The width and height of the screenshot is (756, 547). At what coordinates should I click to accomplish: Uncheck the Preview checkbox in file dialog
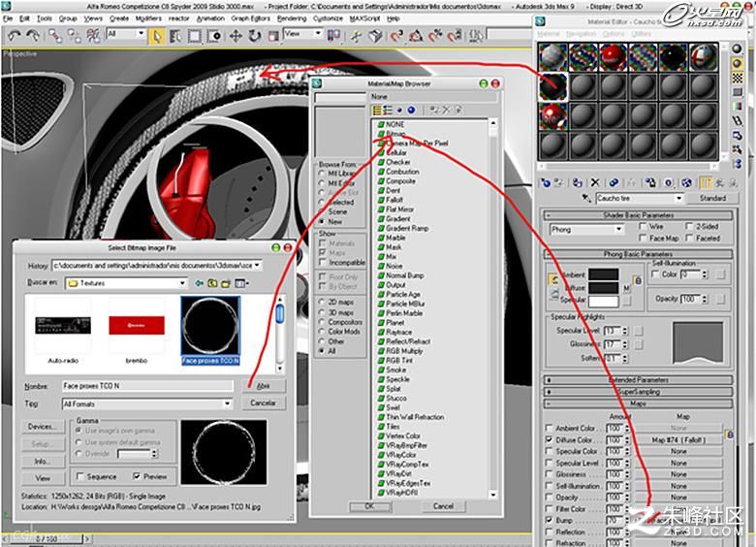(x=137, y=476)
